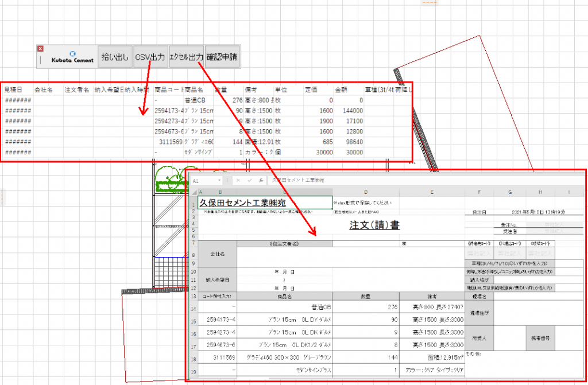Select column B header in Excel
Image resolution: width=588 pixels, height=385 pixels.
(x=220, y=192)
